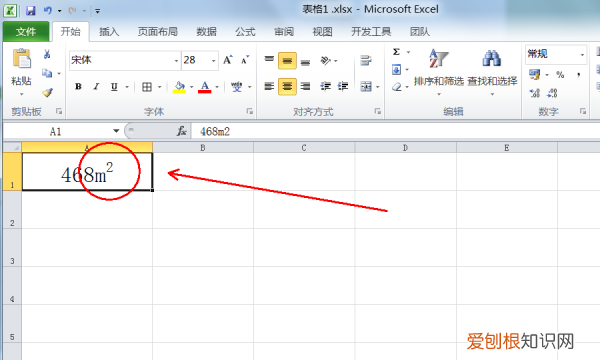This screenshot has width=600, height=360.
Task: Open the 对齐方式 alignment dialog launcher
Action: (x=378, y=111)
